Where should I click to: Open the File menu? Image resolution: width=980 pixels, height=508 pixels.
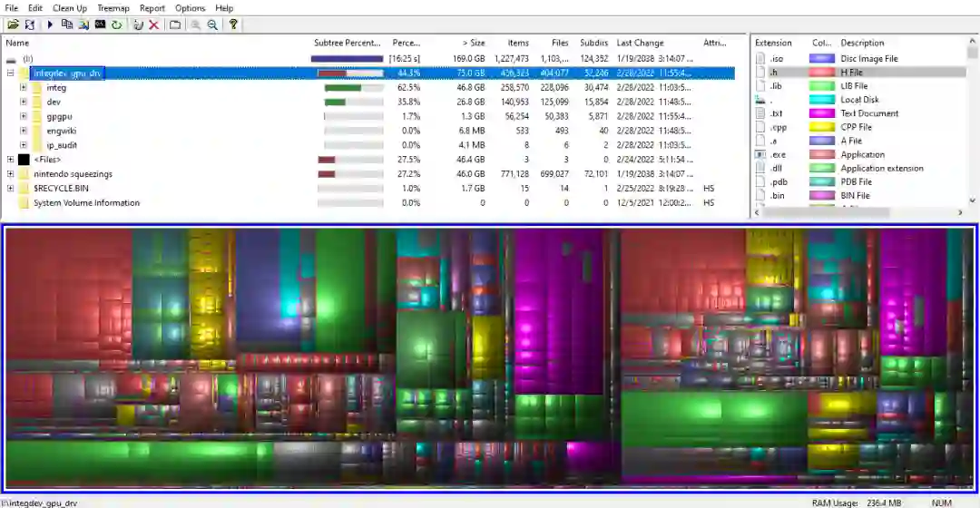11,8
